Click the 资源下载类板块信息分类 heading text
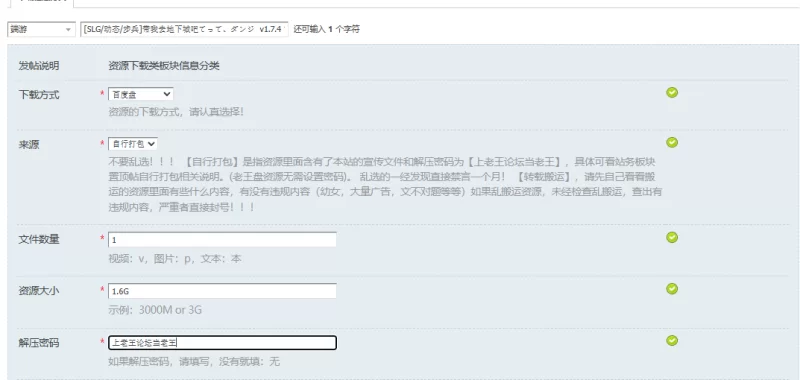800x380 pixels. point(164,66)
